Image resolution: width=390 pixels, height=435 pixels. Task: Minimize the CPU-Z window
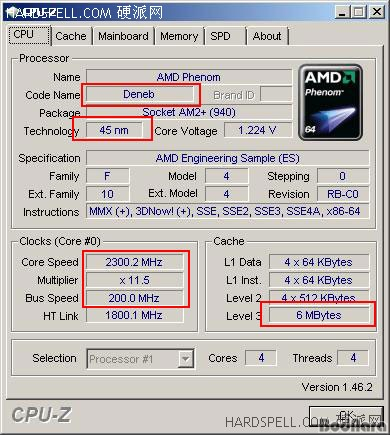(x=342, y=12)
